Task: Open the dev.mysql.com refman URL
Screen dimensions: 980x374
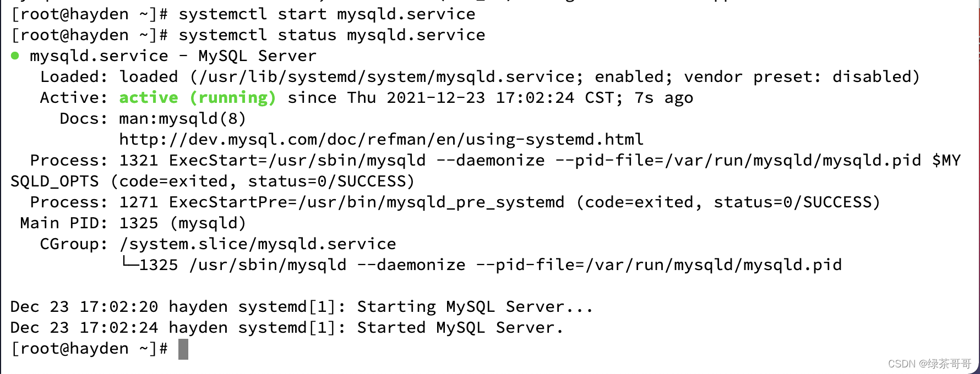Action: coord(381,140)
